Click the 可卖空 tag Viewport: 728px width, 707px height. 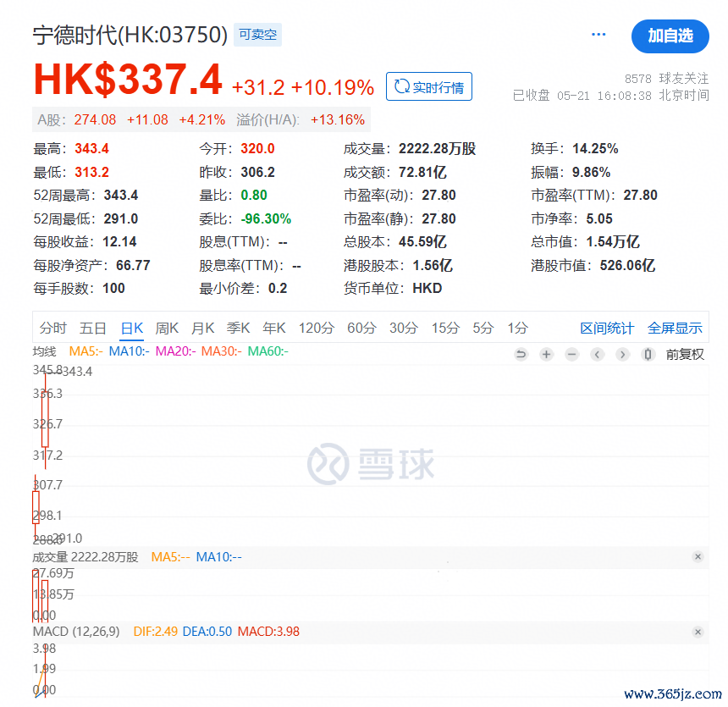click(257, 35)
